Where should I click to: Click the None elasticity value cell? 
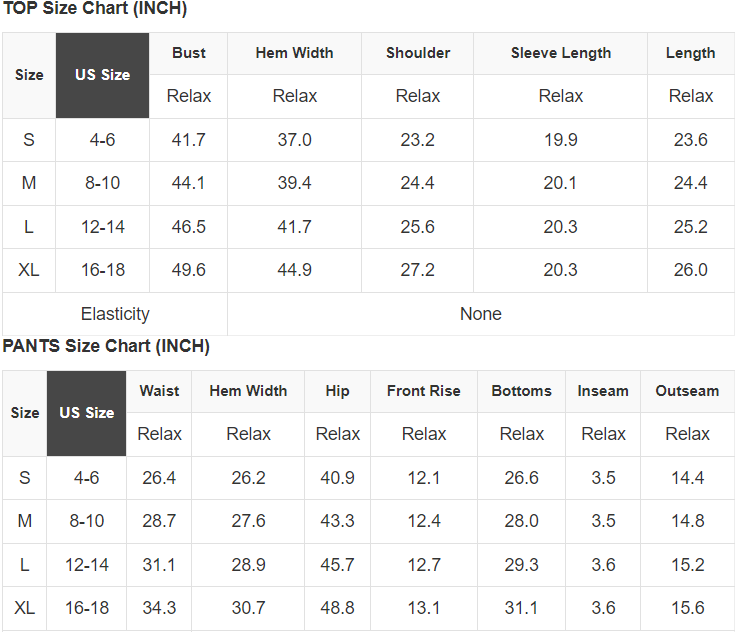[480, 314]
